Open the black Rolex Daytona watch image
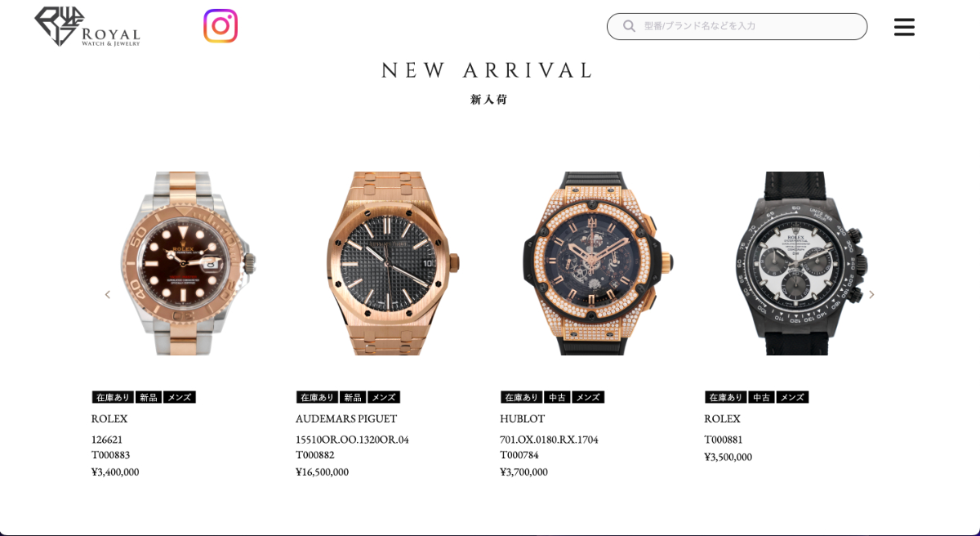This screenshot has height=536, width=980. pos(802,263)
